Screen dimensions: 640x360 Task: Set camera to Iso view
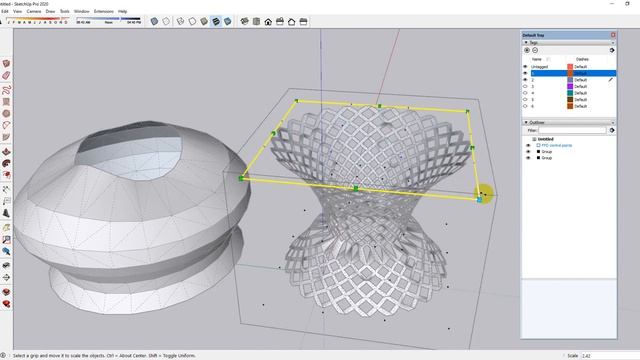pos(244,21)
